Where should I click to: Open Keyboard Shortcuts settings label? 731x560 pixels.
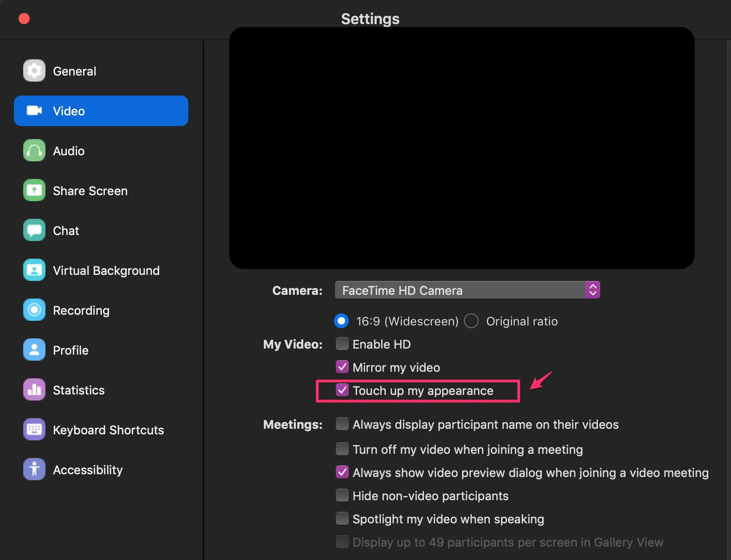[x=109, y=430]
